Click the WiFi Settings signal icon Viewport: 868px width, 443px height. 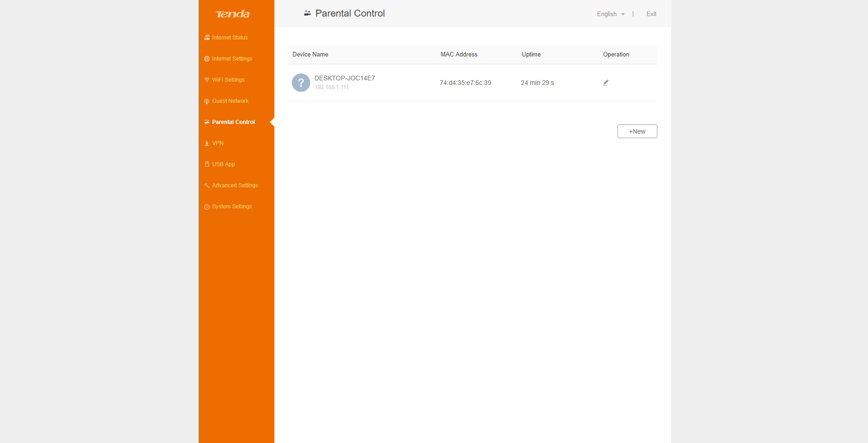(207, 80)
